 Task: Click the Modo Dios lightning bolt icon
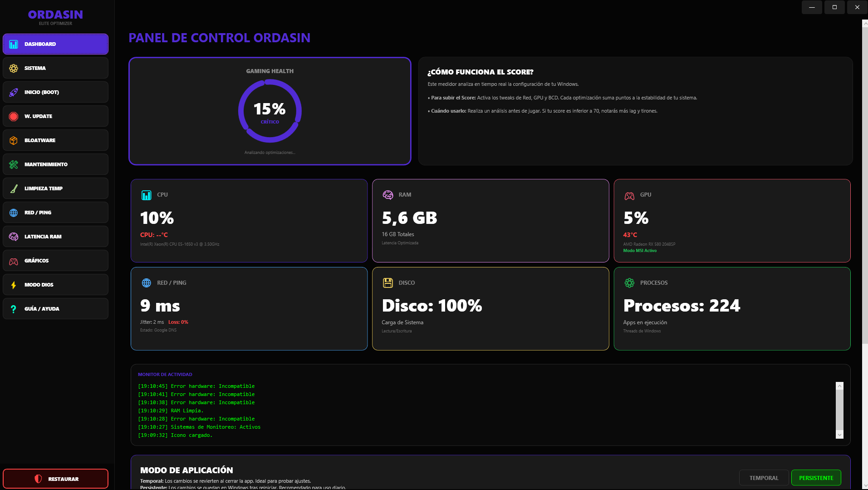pos(13,285)
